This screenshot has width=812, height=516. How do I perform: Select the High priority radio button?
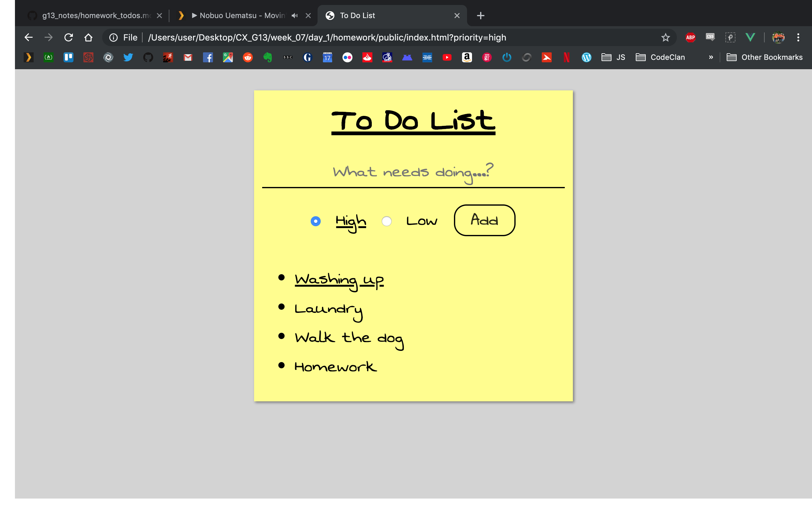coord(316,221)
